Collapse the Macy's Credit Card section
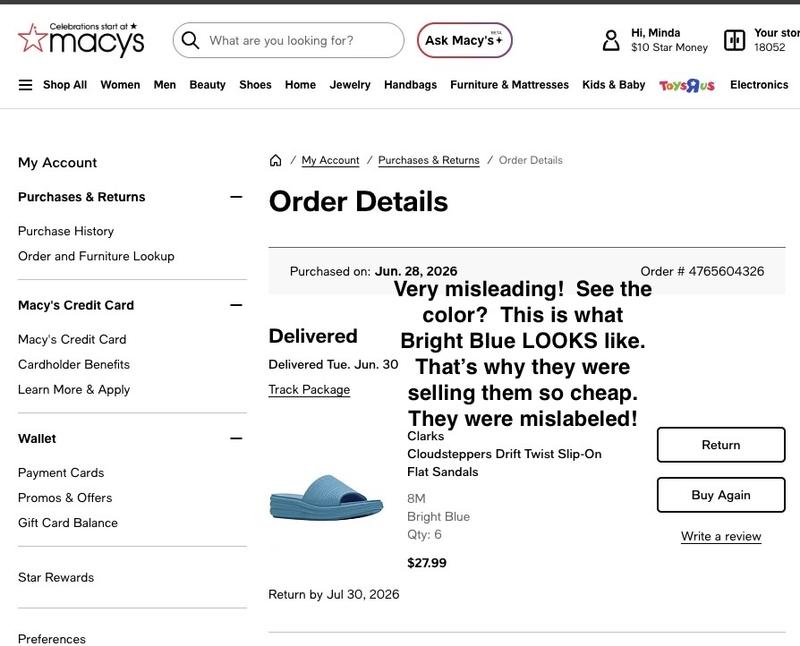This screenshot has width=800, height=646. (x=236, y=305)
